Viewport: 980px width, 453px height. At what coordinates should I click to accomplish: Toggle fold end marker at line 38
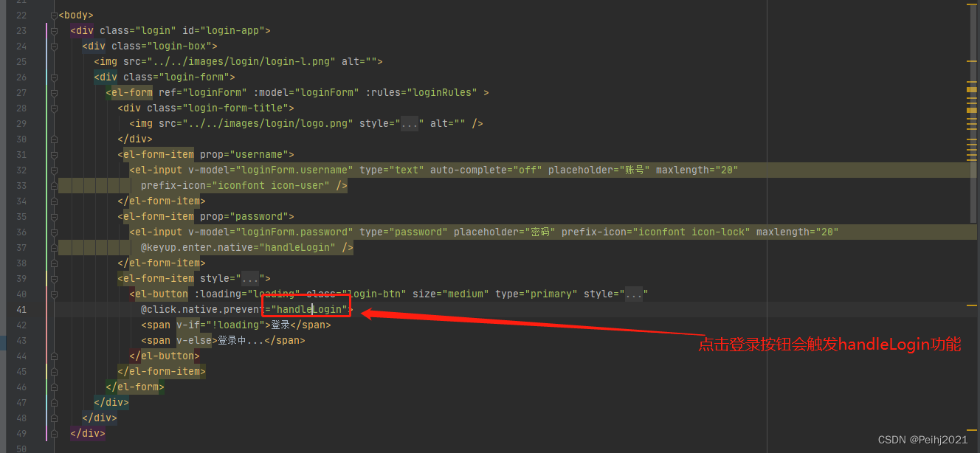tap(54, 263)
